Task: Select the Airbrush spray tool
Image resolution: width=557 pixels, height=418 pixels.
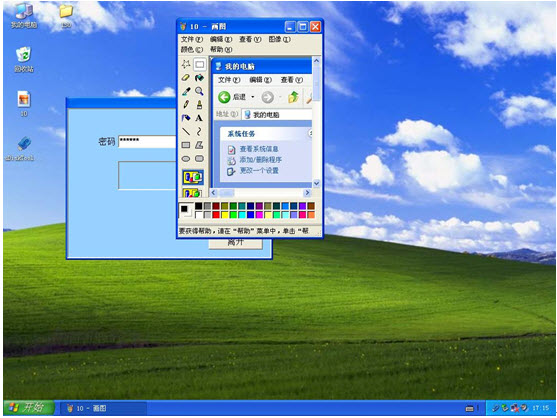Action: click(x=186, y=118)
